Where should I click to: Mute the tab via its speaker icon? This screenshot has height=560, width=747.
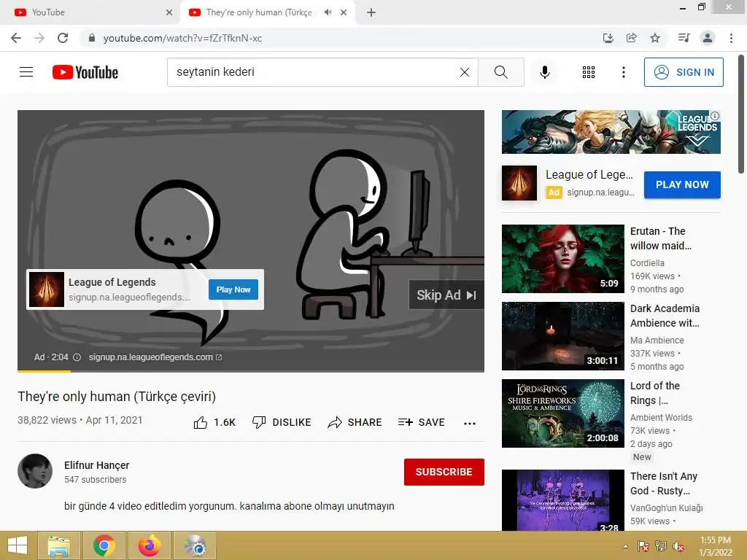[328, 12]
